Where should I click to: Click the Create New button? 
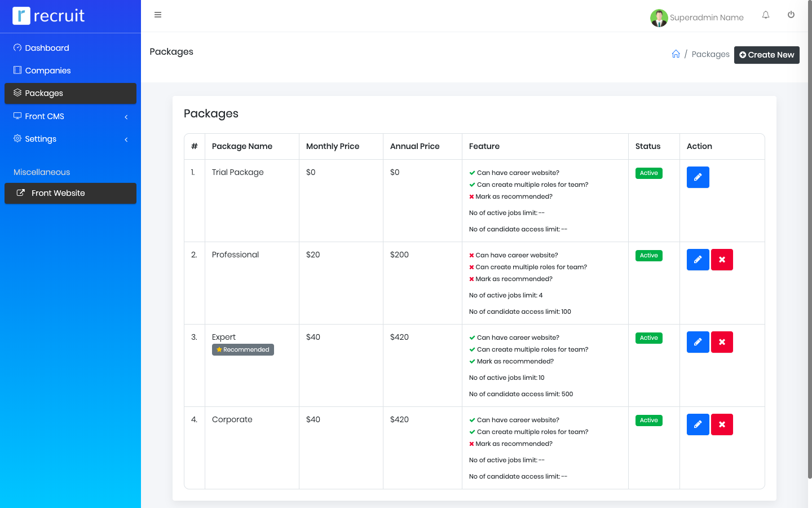pyautogui.click(x=766, y=55)
